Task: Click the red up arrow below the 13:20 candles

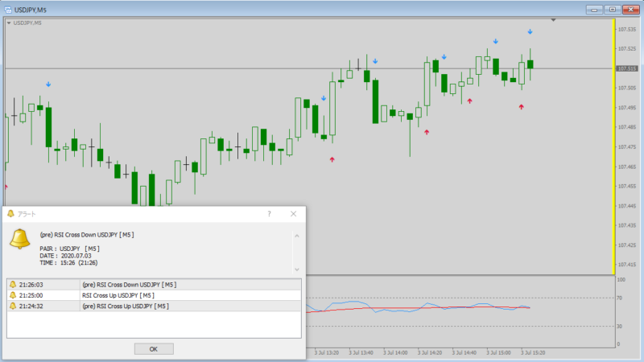Action: 332,159
